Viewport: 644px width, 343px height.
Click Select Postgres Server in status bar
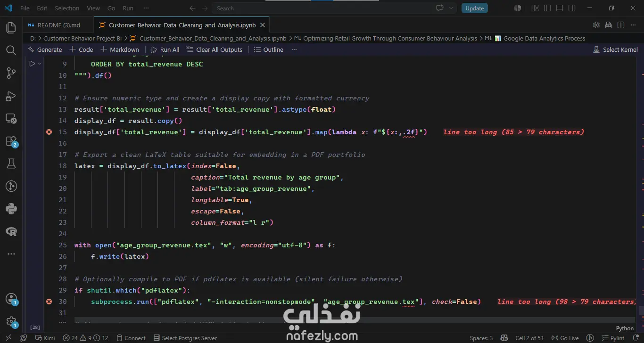coord(185,338)
